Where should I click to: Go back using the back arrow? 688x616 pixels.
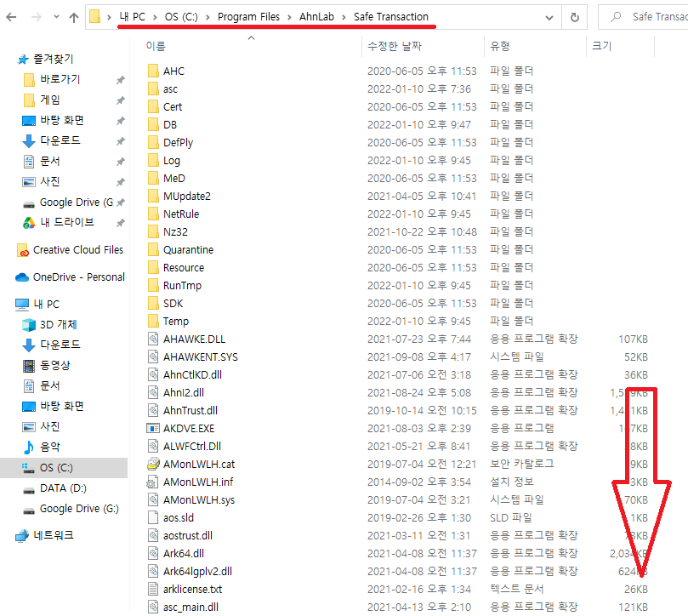point(11,17)
